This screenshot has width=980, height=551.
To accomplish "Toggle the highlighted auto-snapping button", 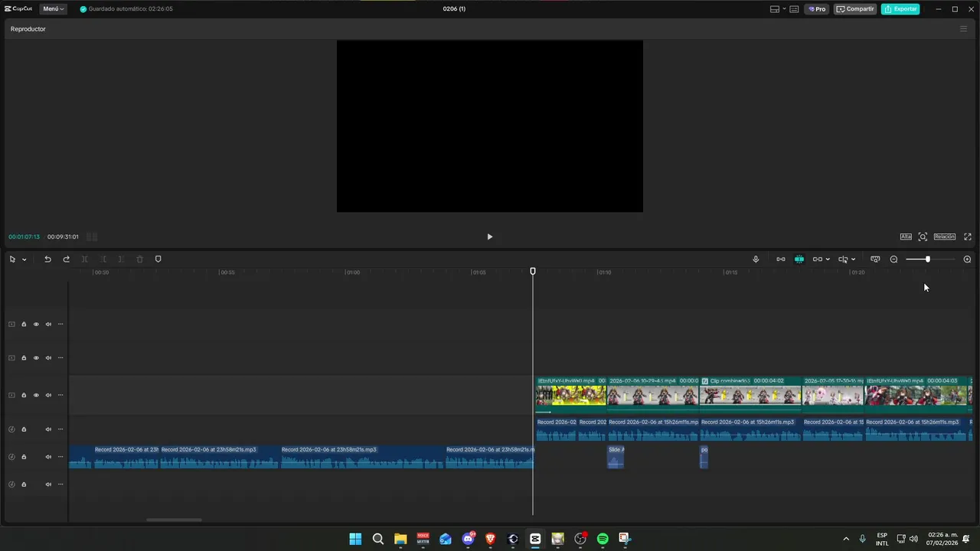I will point(799,259).
